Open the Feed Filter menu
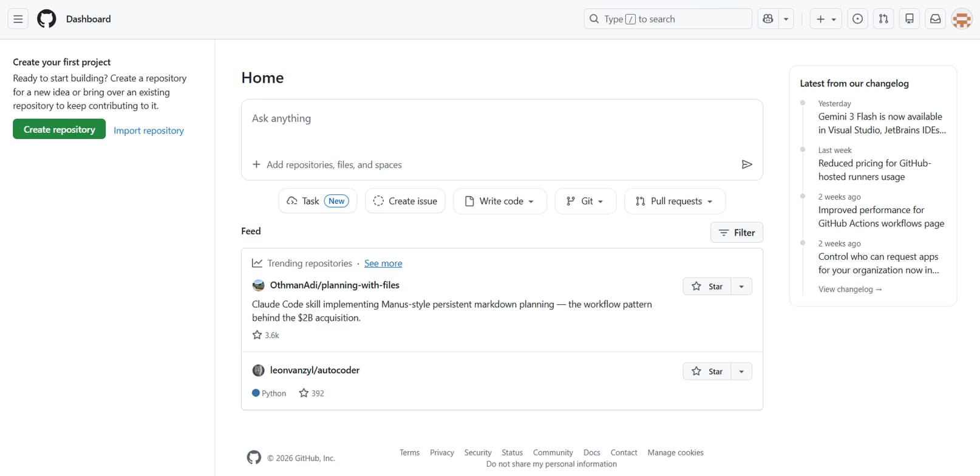980x476 pixels. pos(737,233)
